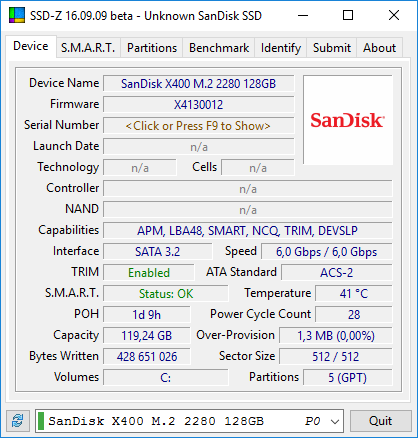Click the Device Name field
Viewport: 418px width, 438px height.
[x=199, y=83]
